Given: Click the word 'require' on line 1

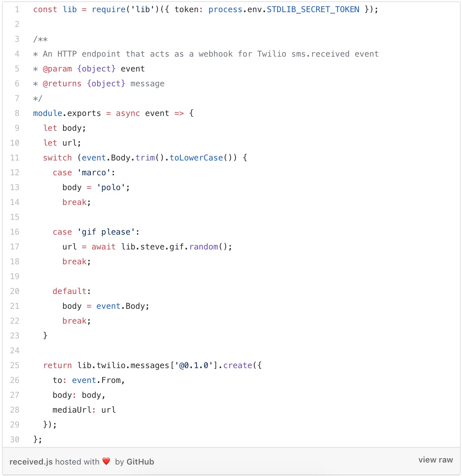Looking at the screenshot, I should tap(109, 9).
